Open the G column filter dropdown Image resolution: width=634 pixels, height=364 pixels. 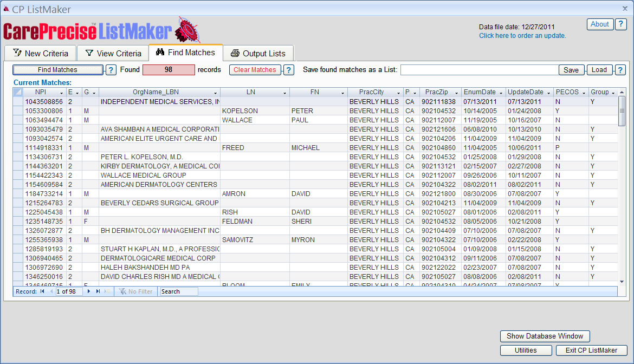[94, 93]
